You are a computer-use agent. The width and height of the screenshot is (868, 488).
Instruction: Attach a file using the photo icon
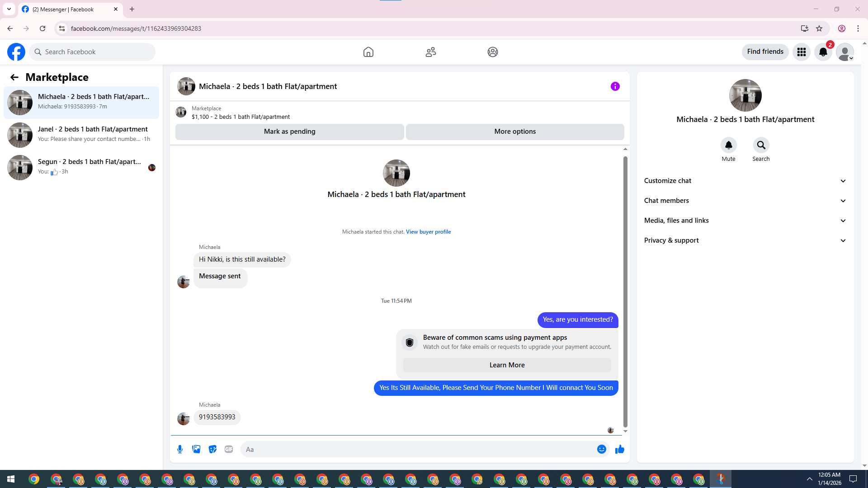coord(196,449)
